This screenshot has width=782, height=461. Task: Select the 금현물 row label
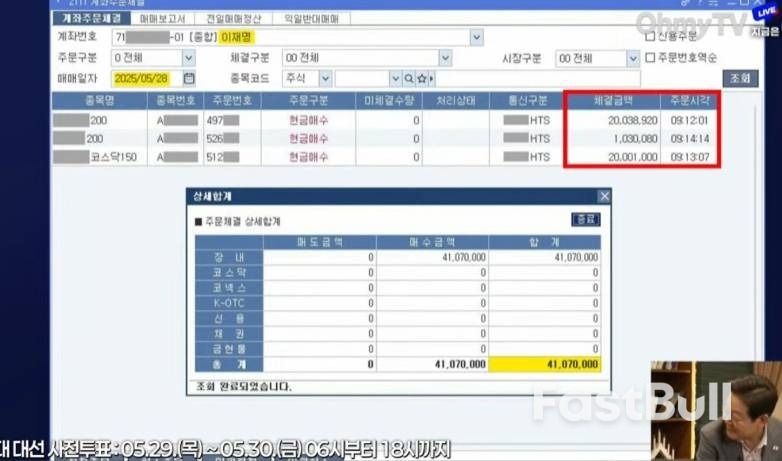pyautogui.click(x=229, y=349)
